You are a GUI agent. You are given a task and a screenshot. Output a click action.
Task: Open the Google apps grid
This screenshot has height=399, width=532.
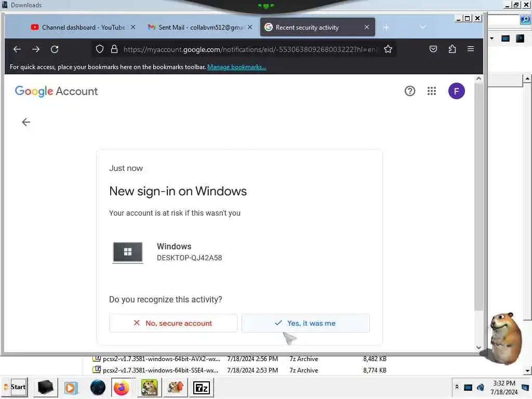coord(432,91)
